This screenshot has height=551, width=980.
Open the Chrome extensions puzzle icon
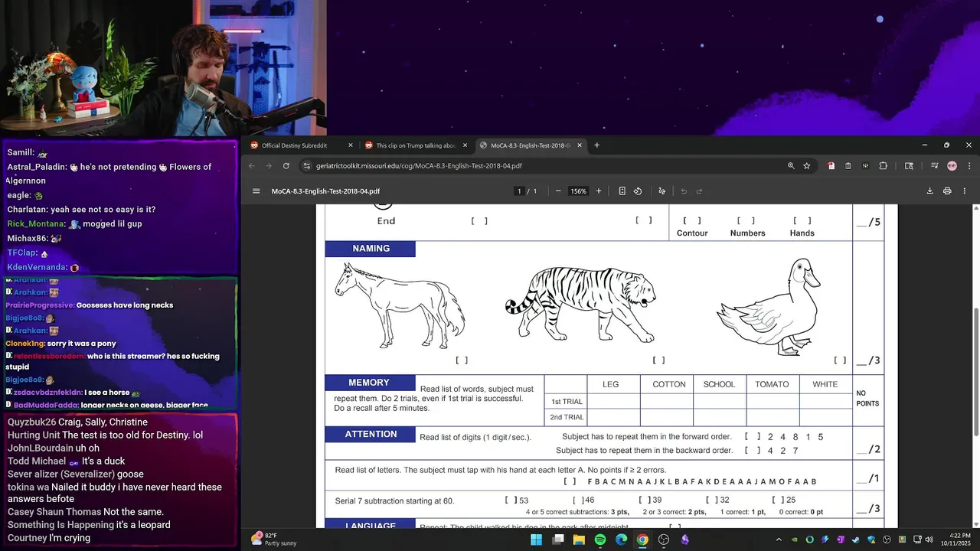tap(883, 165)
